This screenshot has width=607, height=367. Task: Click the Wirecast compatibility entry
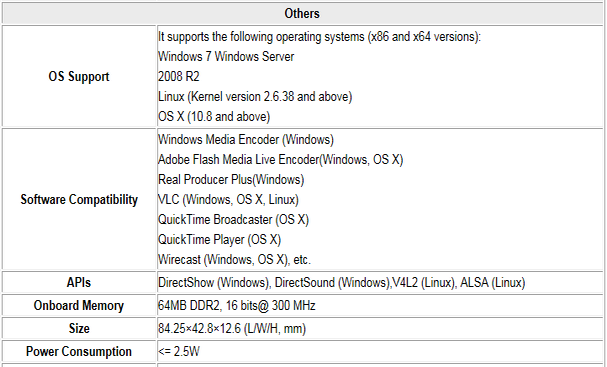235,259
